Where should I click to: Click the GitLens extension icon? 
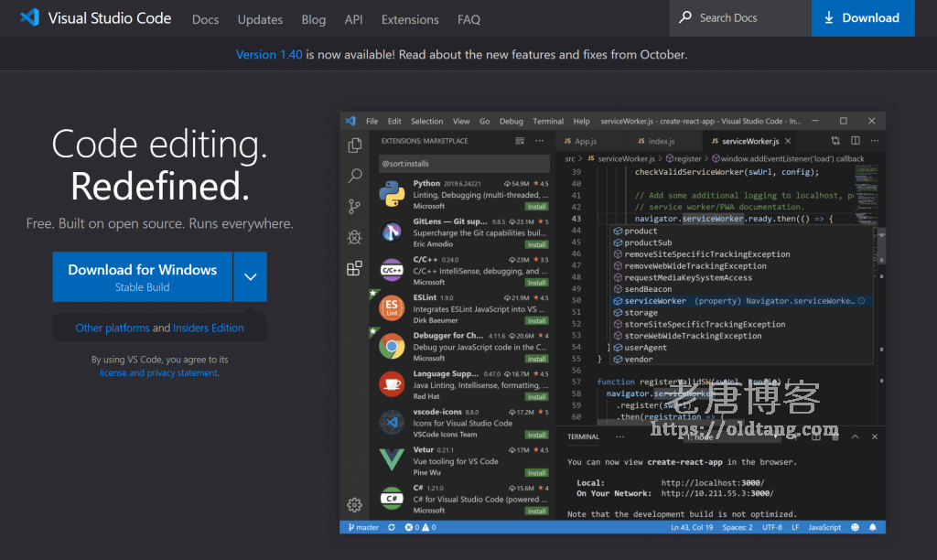(392, 232)
